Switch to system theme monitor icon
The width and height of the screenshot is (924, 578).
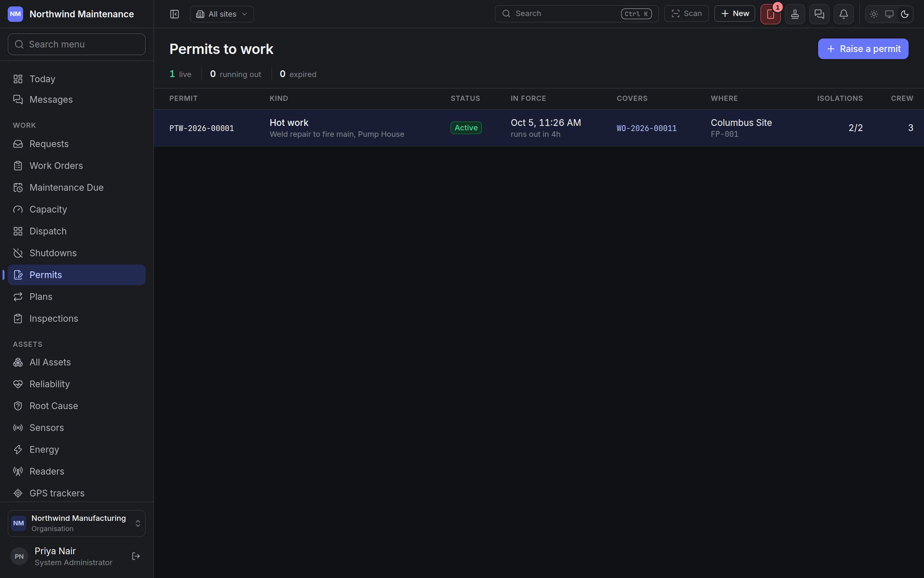(x=889, y=14)
